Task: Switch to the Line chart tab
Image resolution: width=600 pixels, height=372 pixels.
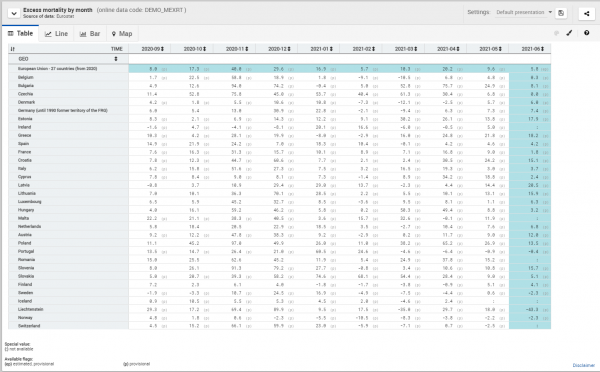Action: click(56, 34)
